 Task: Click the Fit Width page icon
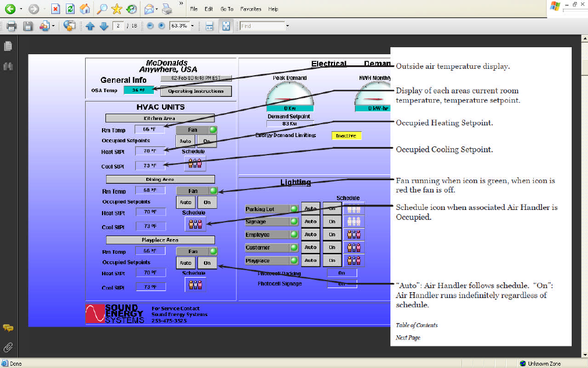click(x=209, y=26)
